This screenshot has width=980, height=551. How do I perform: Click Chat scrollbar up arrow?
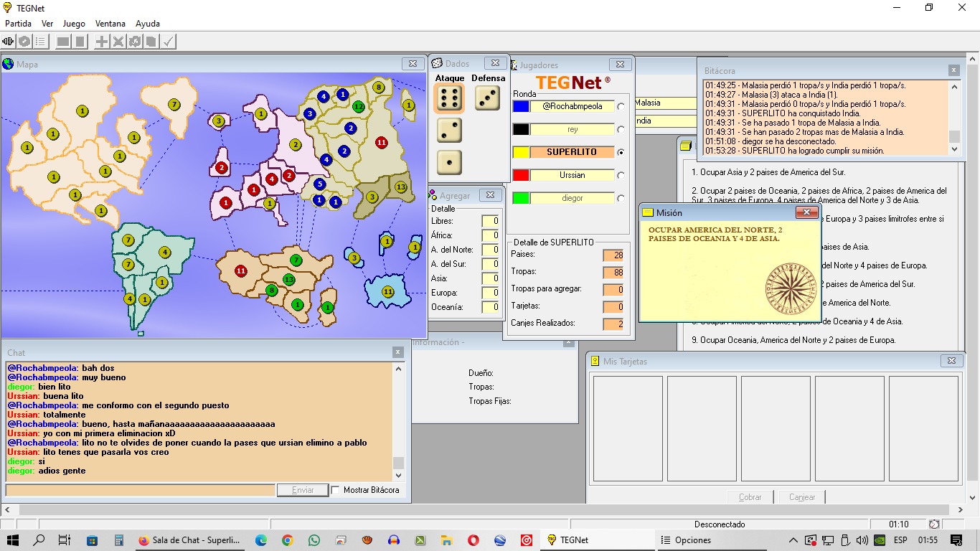tap(399, 369)
